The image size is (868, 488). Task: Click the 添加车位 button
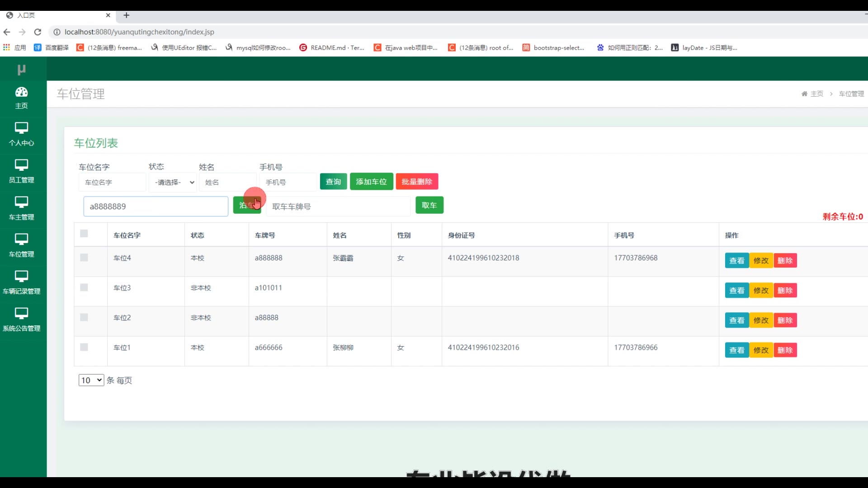(x=371, y=182)
